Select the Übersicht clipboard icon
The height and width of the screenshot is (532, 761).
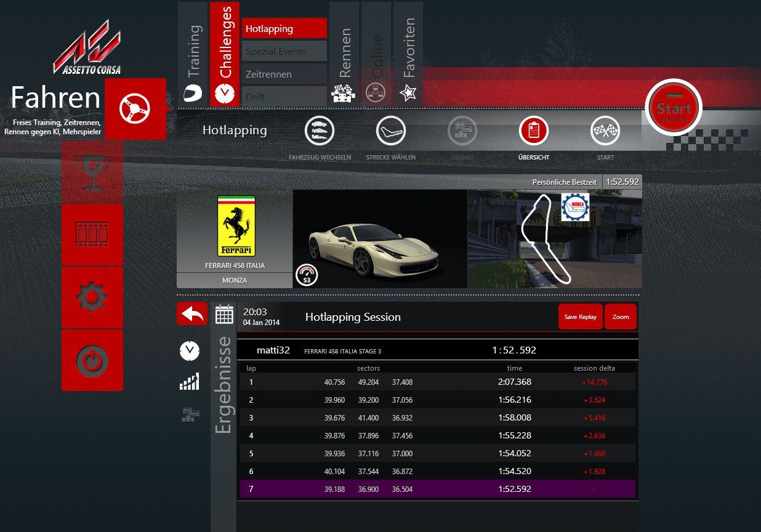tap(534, 131)
